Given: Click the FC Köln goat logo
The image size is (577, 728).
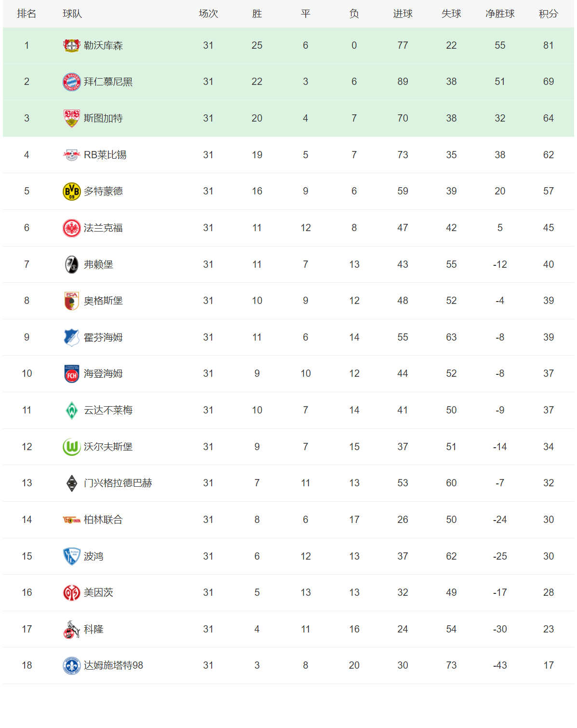Looking at the screenshot, I should [x=71, y=629].
